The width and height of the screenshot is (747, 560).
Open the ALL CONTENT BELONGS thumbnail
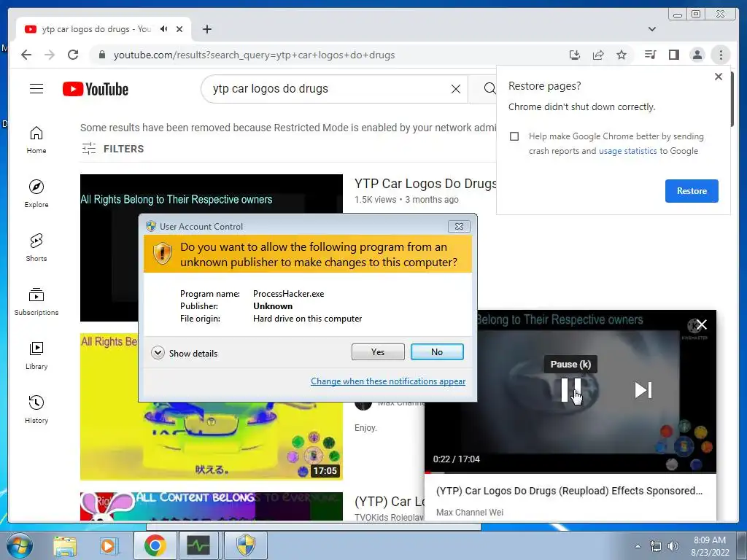(211, 506)
